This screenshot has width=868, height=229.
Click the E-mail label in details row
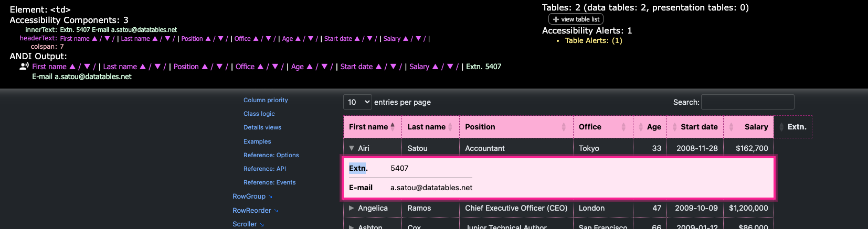point(361,188)
